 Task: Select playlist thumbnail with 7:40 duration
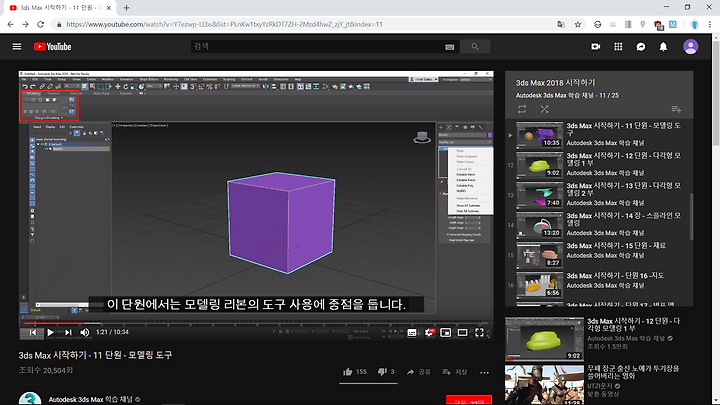(539, 195)
